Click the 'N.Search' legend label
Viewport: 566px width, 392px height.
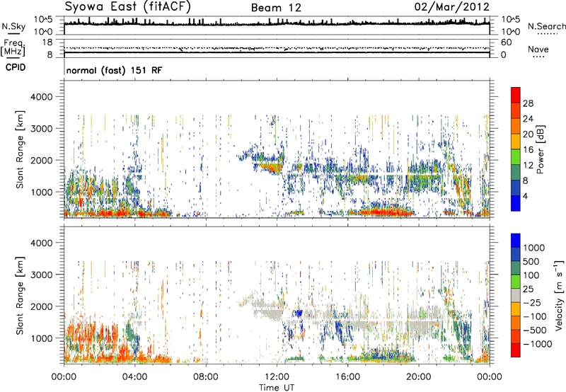tap(547, 26)
